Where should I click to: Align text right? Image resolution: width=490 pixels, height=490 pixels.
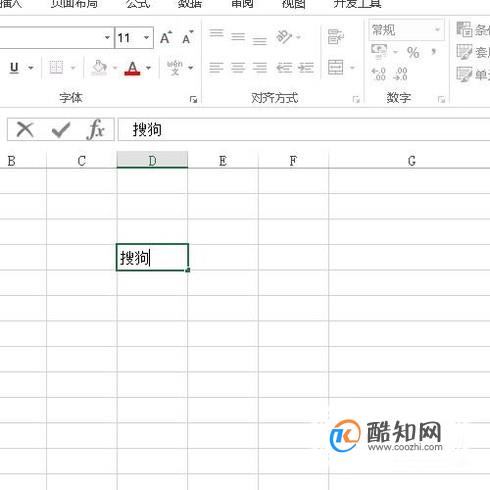click(260, 68)
